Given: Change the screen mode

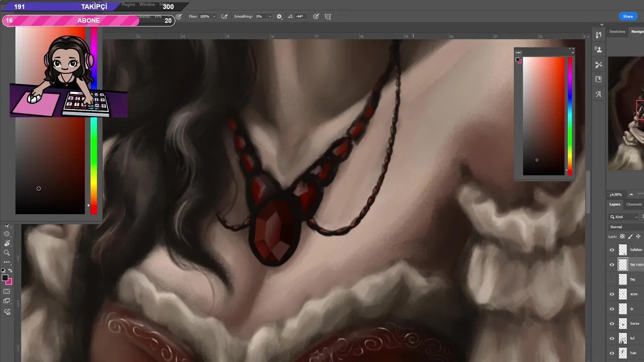Looking at the screenshot, I should 7,301.
